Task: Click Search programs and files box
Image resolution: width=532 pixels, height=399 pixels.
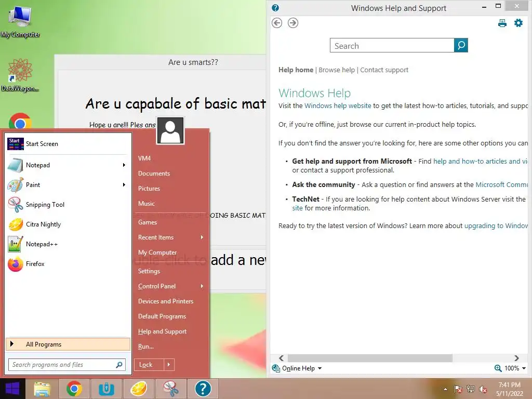Action: pyautogui.click(x=67, y=365)
